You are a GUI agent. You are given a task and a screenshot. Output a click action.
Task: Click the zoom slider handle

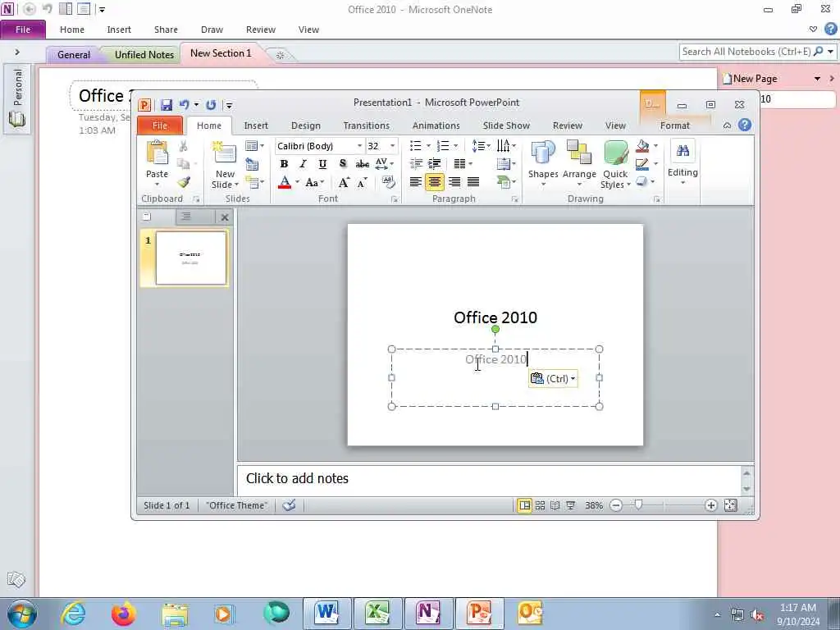[638, 505]
